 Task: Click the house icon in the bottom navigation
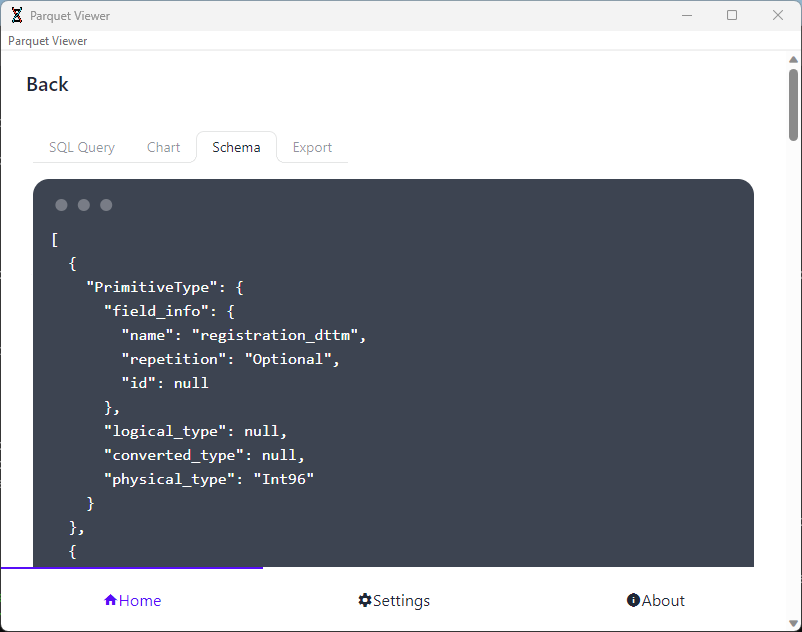click(x=111, y=600)
